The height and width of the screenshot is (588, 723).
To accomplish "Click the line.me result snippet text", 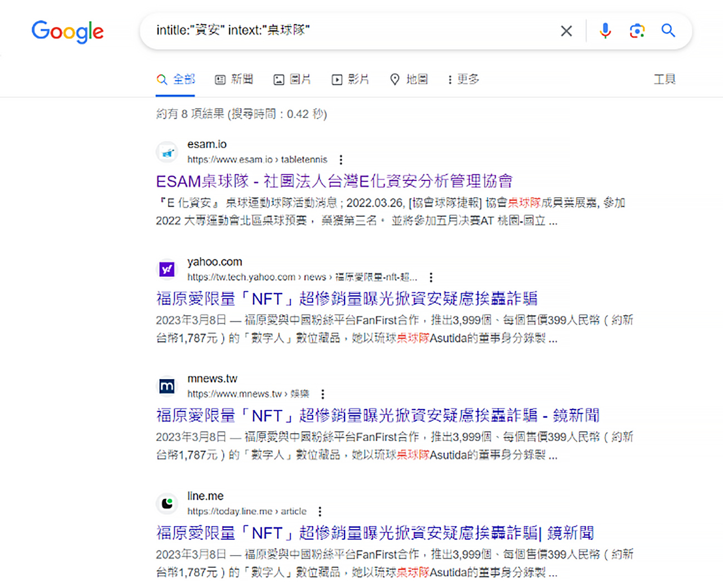I will tap(395, 563).
